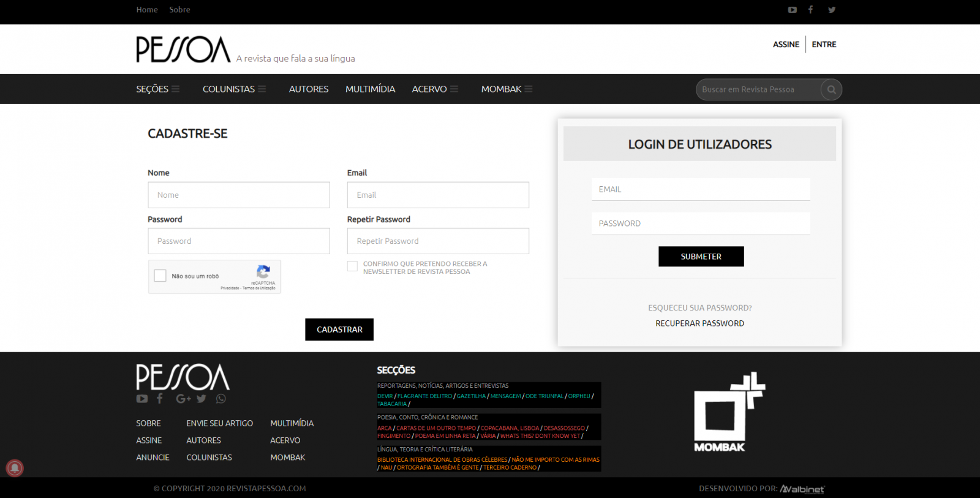Submit login with Submeter button
Viewport: 980px width, 498px height.
(701, 257)
